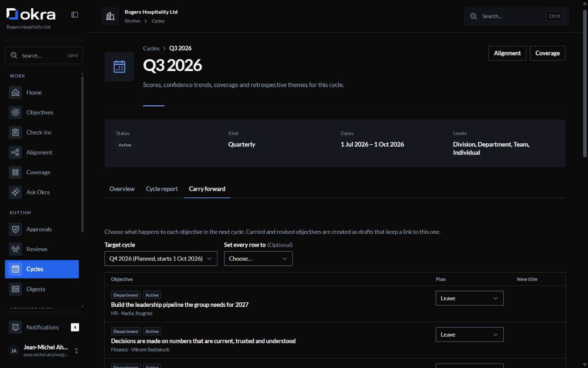The height and width of the screenshot is (368, 588).
Task: Open Ask Okra sparkle icon
Action: (x=15, y=192)
